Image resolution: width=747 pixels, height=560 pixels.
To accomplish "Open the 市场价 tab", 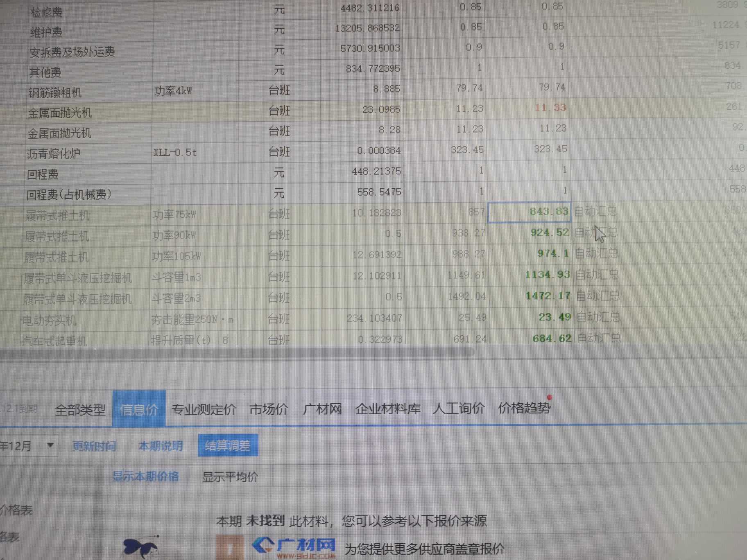I will (269, 409).
